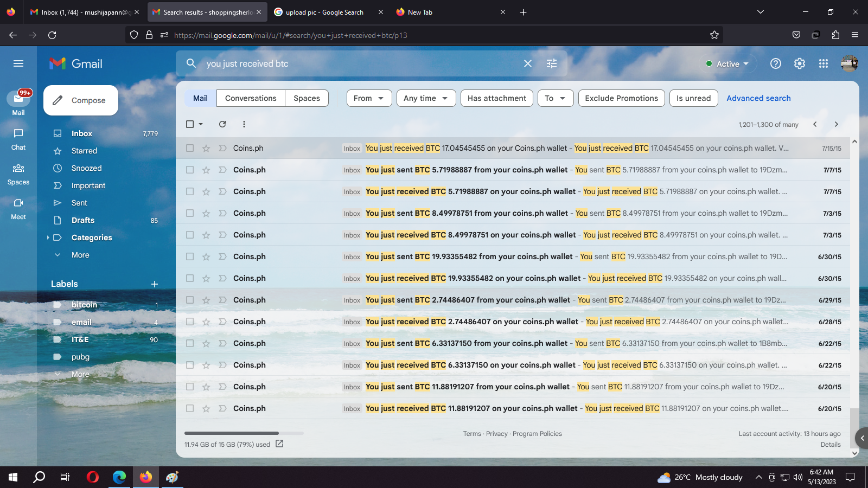
Task: Compose a new email
Action: [81, 100]
